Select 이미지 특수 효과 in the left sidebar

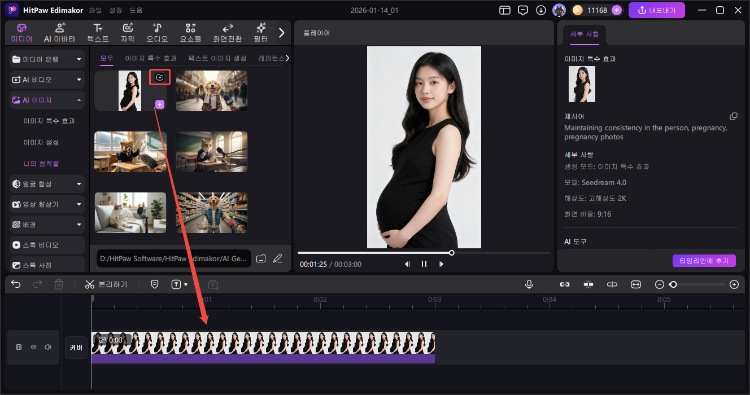point(49,121)
